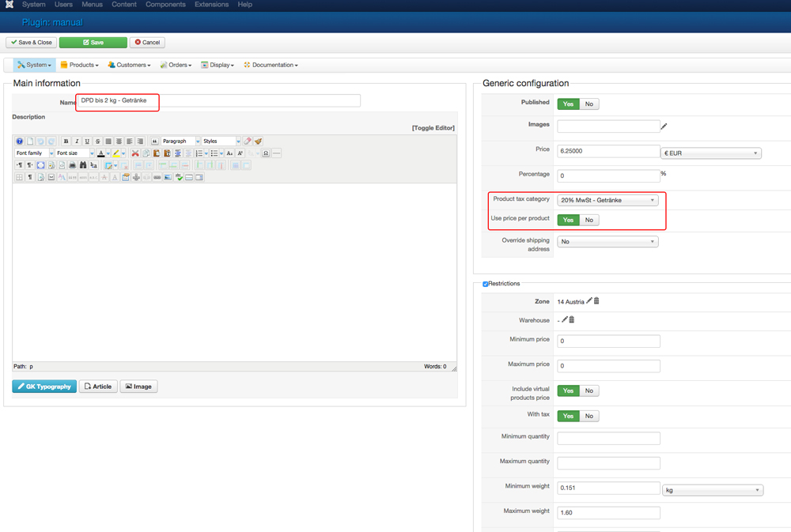The height and width of the screenshot is (532, 791).
Task: Click the new document icon in editor
Action: 30,141
